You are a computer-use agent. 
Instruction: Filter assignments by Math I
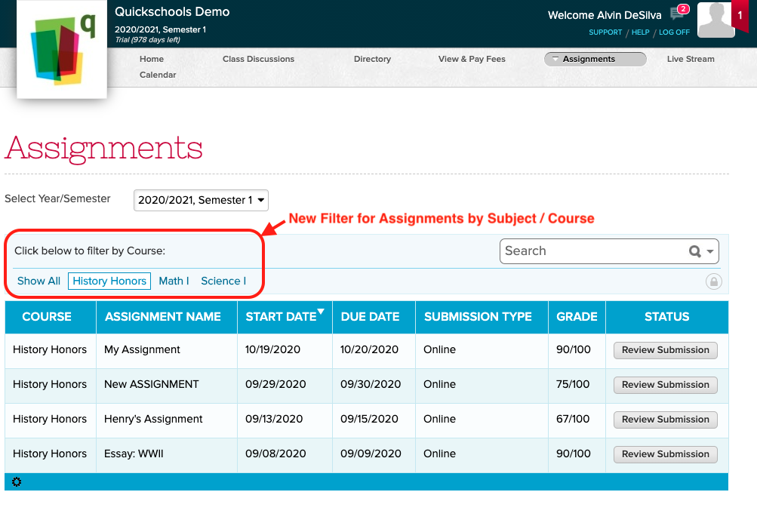tap(174, 281)
